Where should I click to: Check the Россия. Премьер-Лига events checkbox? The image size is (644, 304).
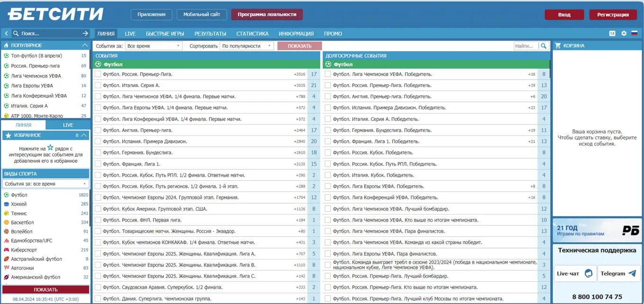click(98, 74)
